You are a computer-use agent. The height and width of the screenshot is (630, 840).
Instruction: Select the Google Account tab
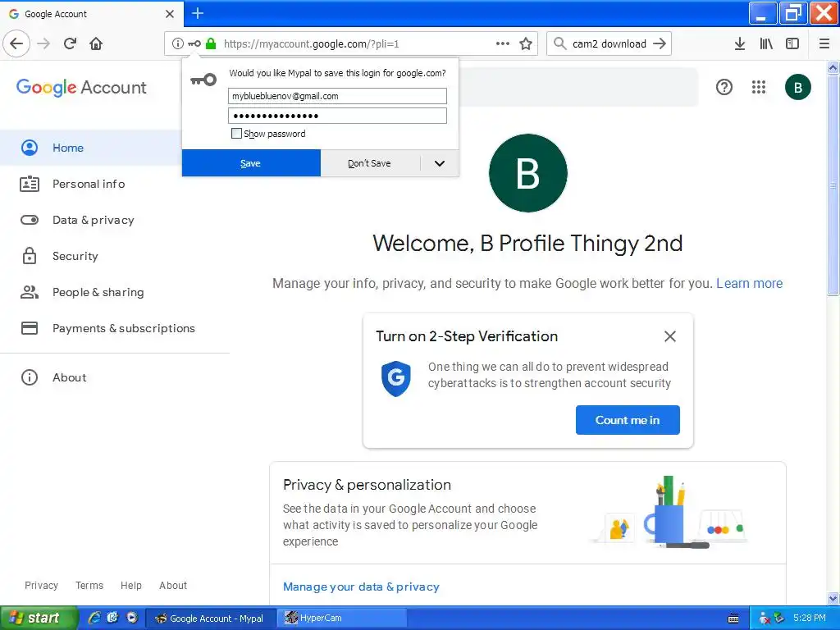pos(91,14)
